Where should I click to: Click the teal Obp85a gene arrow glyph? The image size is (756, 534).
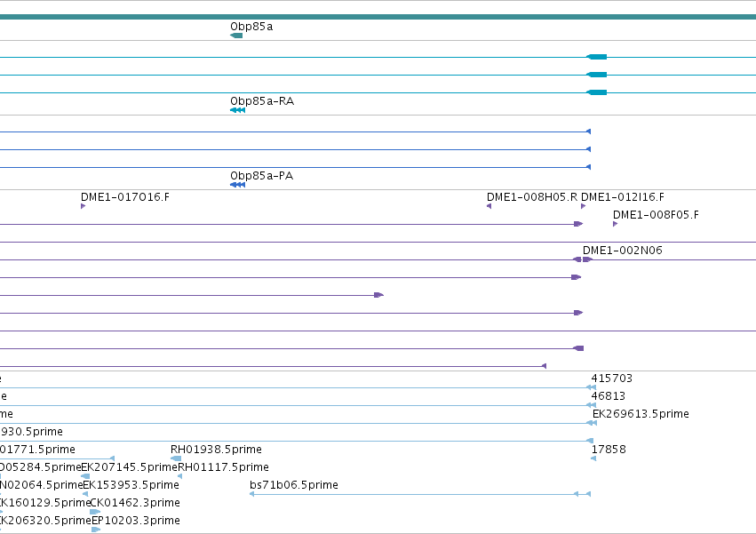[236, 36]
